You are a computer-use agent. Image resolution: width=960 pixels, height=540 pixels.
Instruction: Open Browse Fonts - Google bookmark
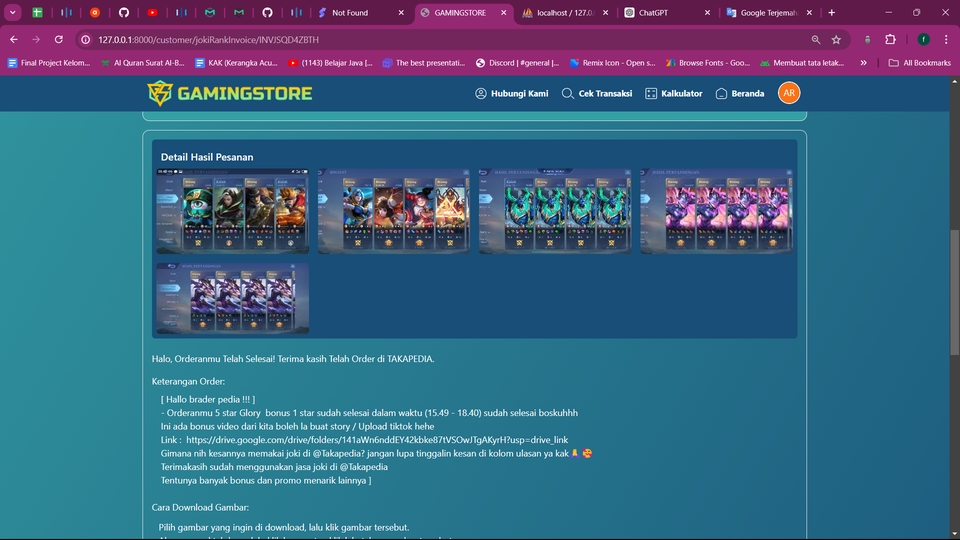coord(708,62)
